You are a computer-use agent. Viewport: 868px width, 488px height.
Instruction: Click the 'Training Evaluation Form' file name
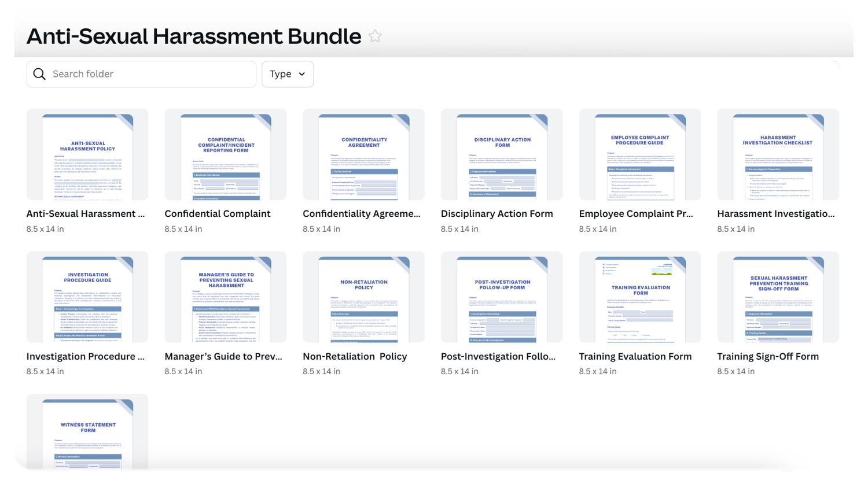tap(635, 357)
